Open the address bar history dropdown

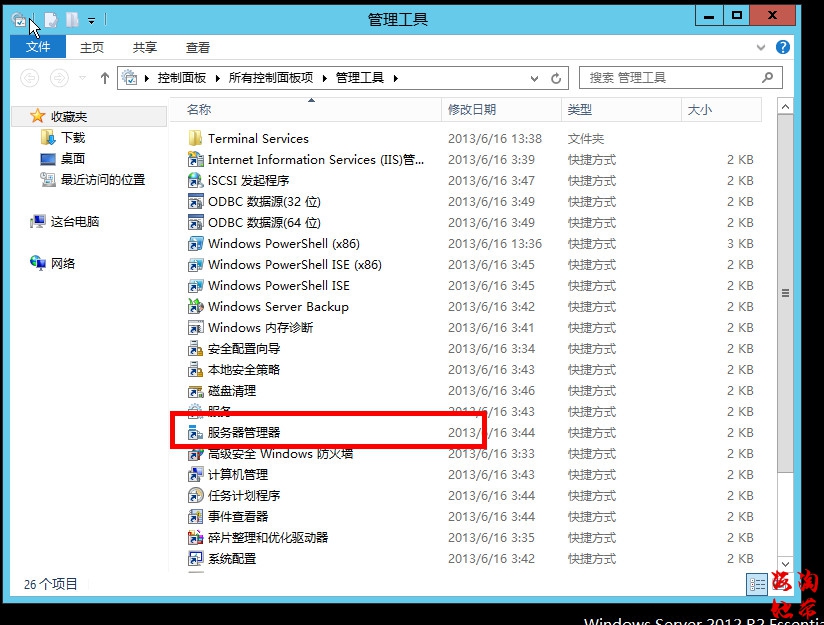pyautogui.click(x=534, y=78)
